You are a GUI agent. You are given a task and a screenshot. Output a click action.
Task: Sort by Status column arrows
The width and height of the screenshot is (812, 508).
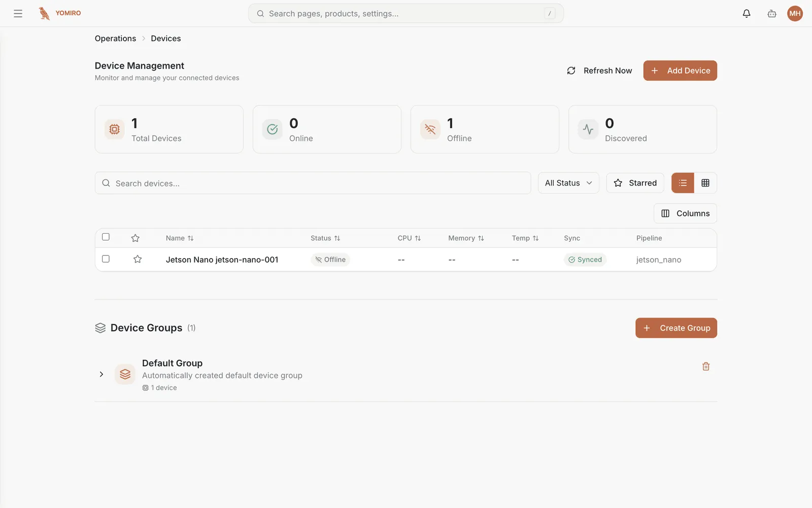[x=337, y=238]
